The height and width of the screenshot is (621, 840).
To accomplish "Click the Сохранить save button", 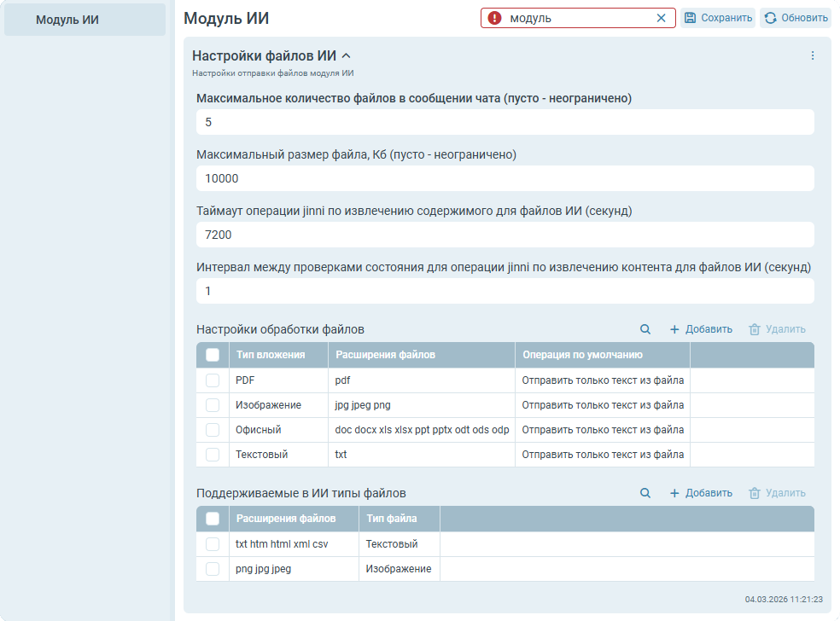I will (718, 18).
